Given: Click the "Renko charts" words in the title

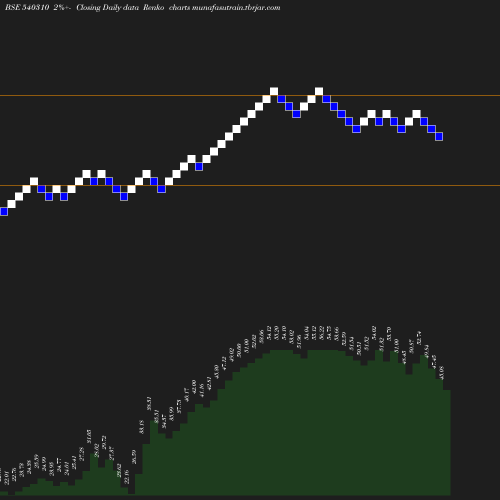Looking at the screenshot, I should pyautogui.click(x=167, y=8).
